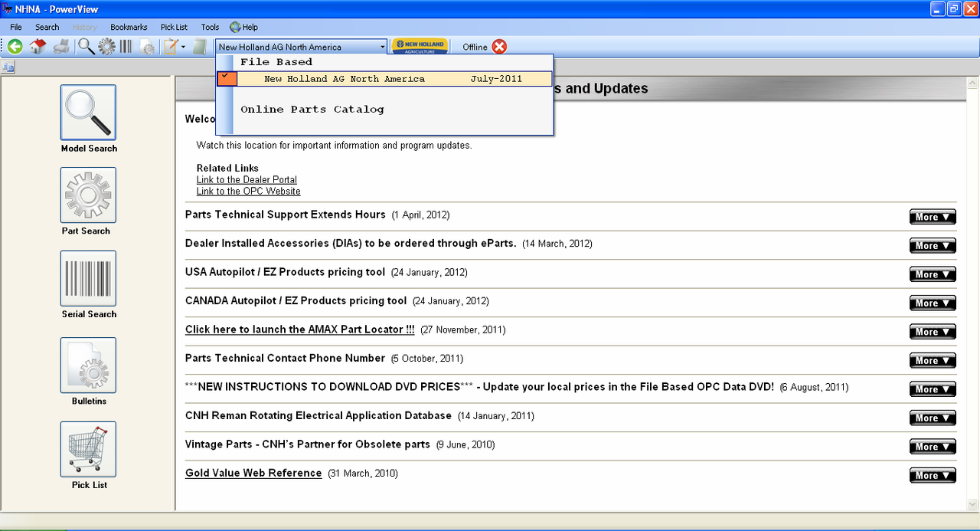
Task: Click the Print icon in the toolbar
Action: click(x=61, y=47)
